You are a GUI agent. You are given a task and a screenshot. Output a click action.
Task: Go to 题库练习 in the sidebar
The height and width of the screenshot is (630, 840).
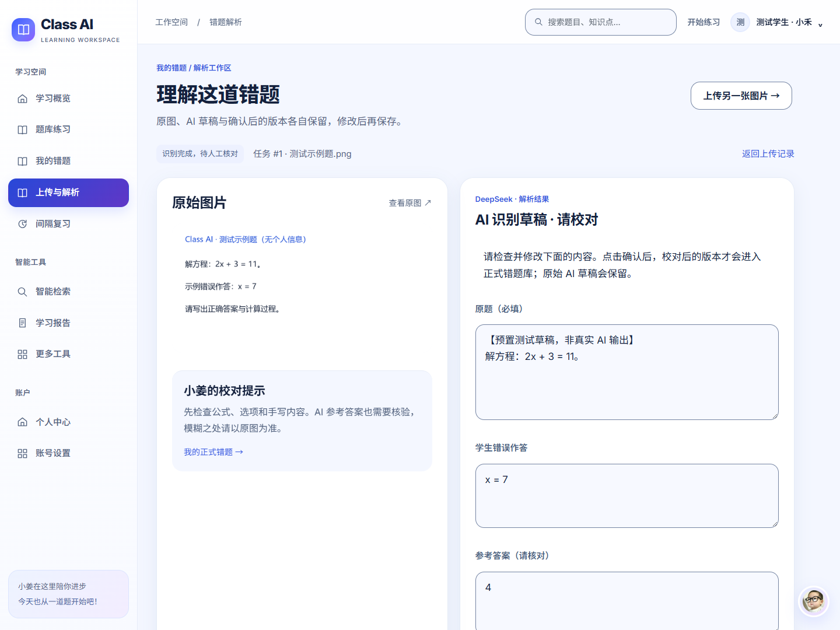coord(68,129)
